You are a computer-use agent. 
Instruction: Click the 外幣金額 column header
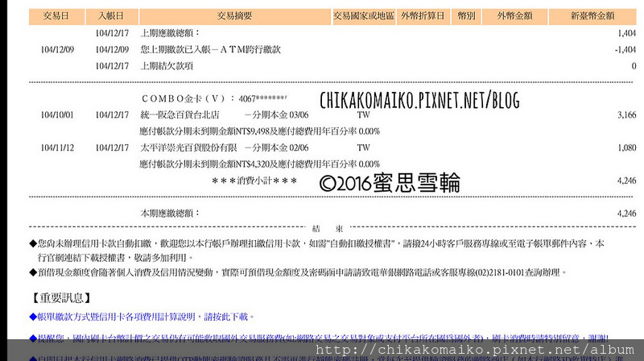click(514, 16)
